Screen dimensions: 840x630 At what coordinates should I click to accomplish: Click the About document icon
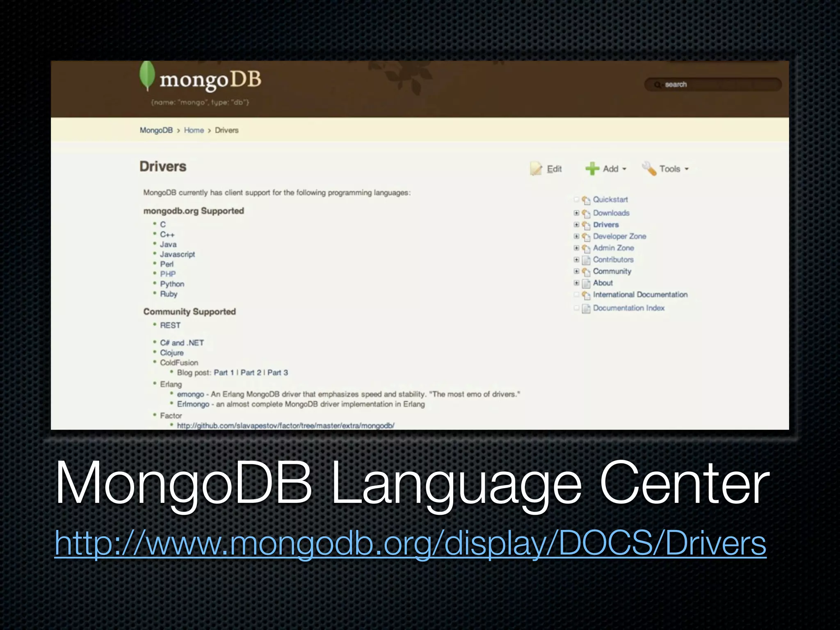coord(586,283)
